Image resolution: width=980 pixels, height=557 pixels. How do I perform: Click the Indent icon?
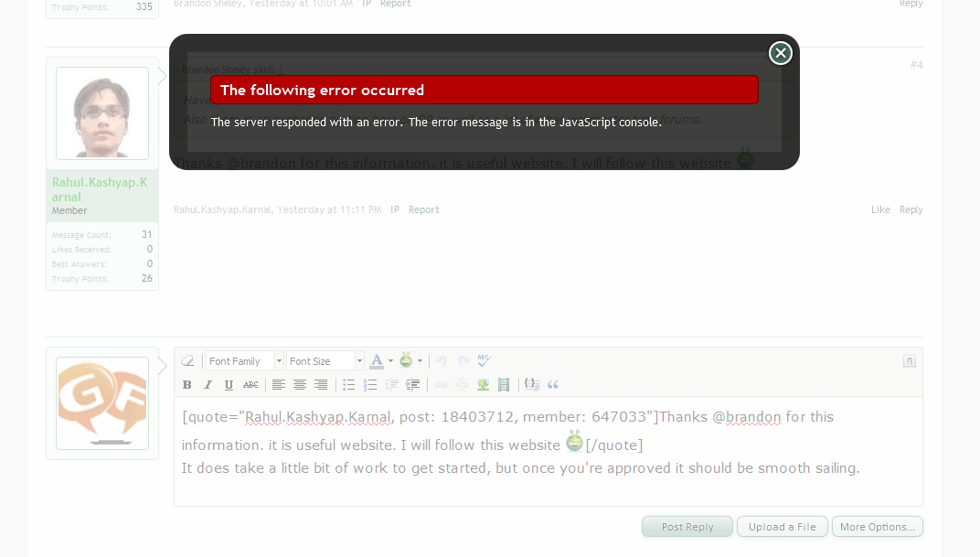[x=412, y=384]
